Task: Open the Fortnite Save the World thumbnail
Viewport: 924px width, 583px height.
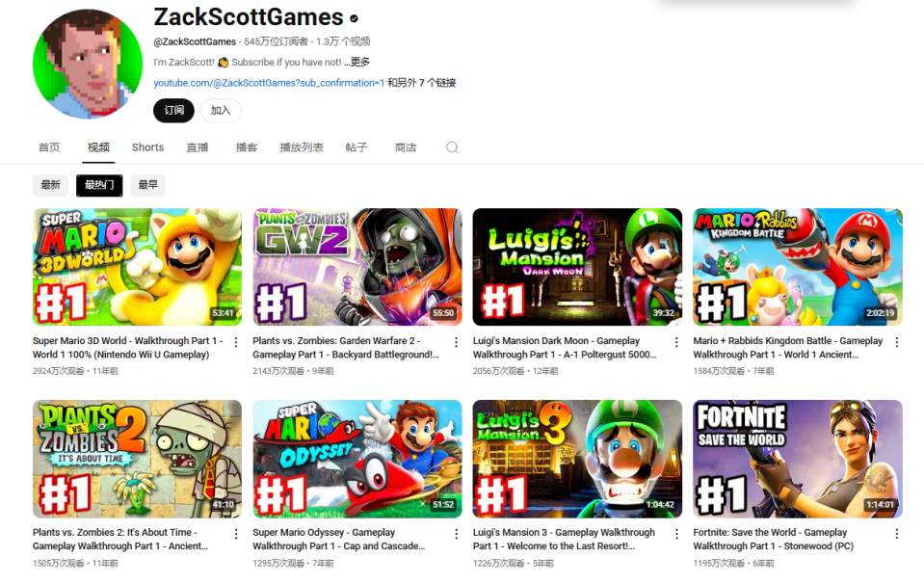Action: pos(797,459)
